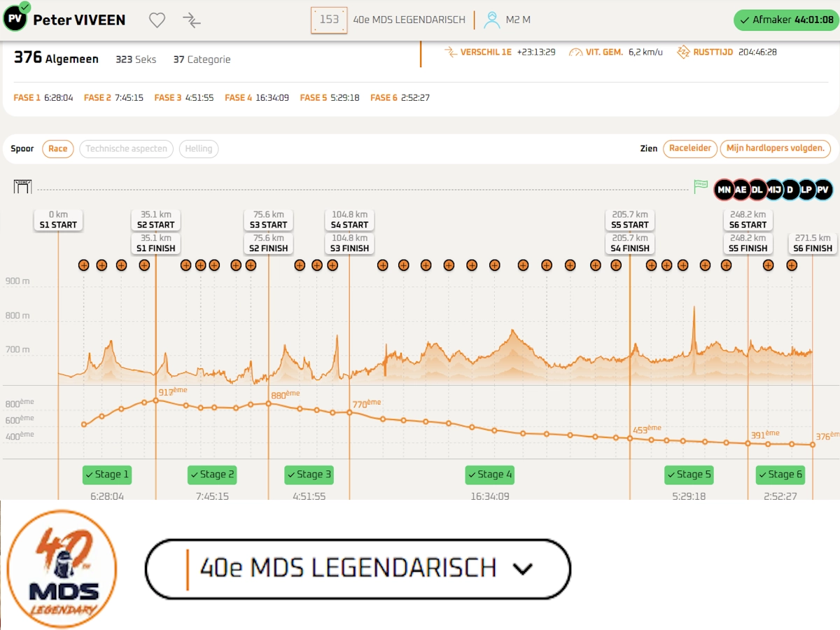The image size is (840, 630).
Task: Expand the last checkpoint plus marker
Action: (792, 265)
